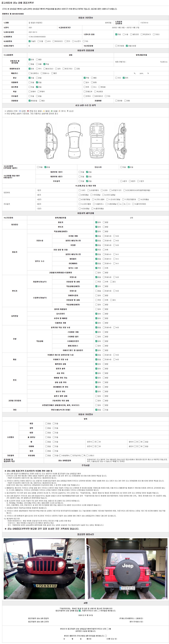Toggle the 가솔린 fuel checkbox
Screen dimensions: 169x644
click(30, 41)
